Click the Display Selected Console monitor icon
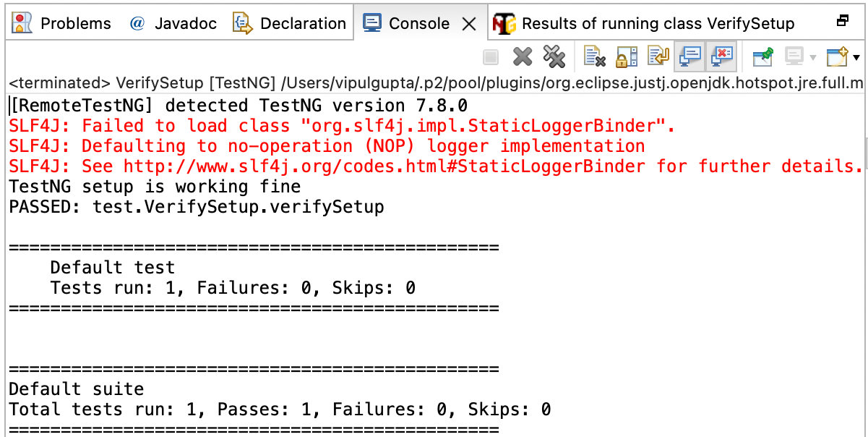868x437 pixels. (794, 56)
